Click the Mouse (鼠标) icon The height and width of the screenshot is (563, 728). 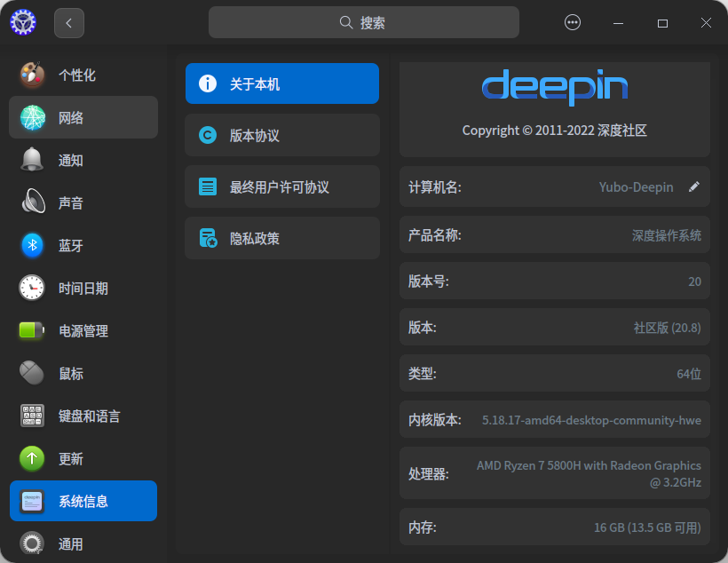pyautogui.click(x=33, y=374)
